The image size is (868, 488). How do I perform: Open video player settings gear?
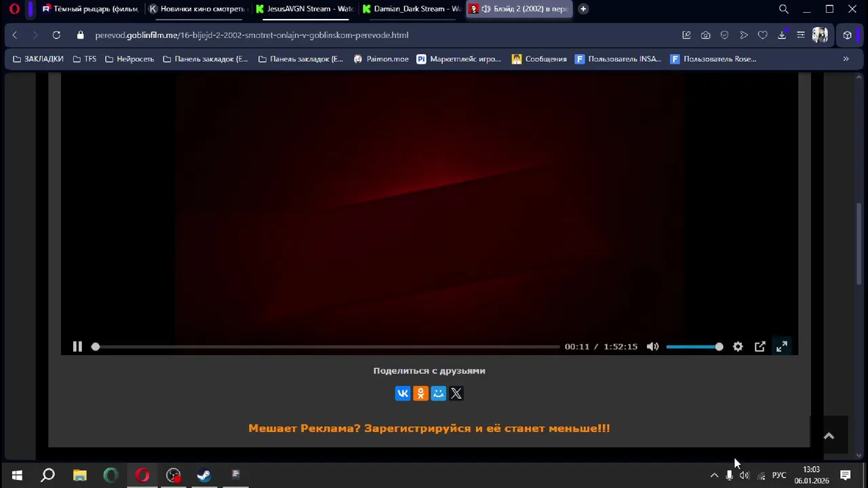point(738,346)
